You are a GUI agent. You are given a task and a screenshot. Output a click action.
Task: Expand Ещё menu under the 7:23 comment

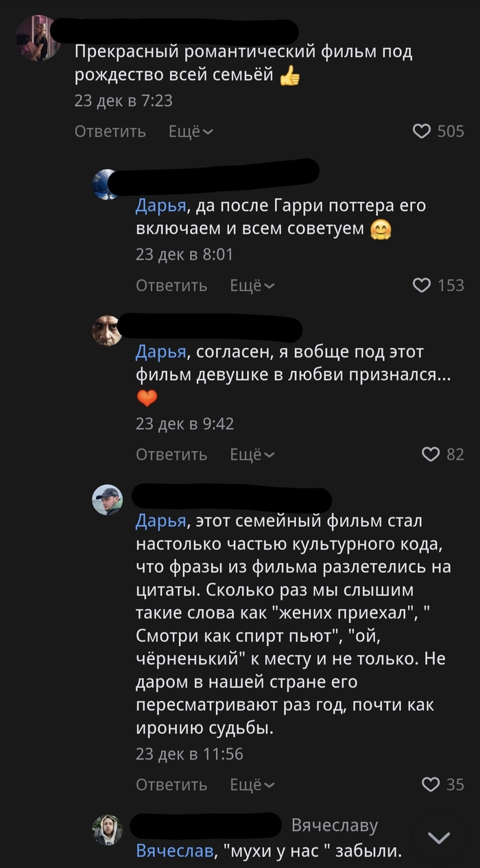[191, 131]
